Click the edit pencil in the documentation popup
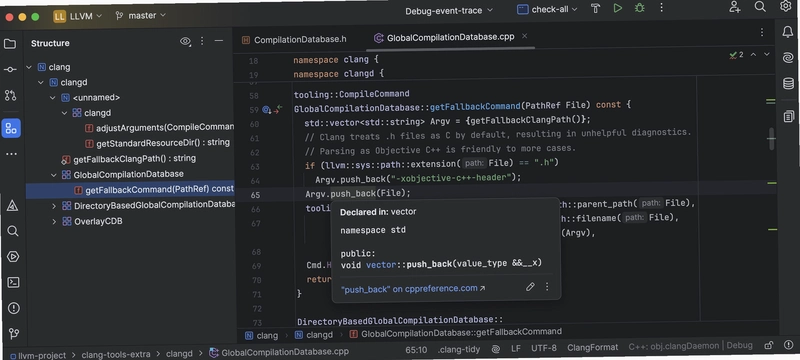The image size is (800, 360). (x=530, y=287)
